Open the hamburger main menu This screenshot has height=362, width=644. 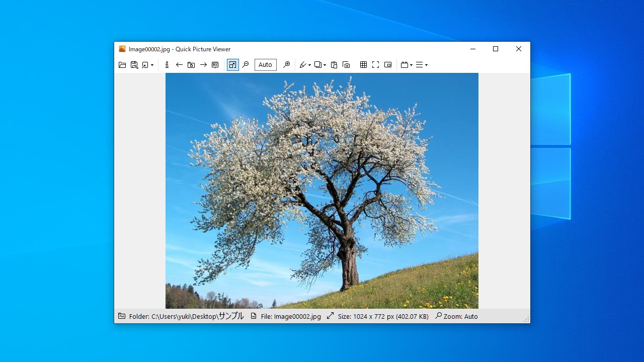click(420, 65)
